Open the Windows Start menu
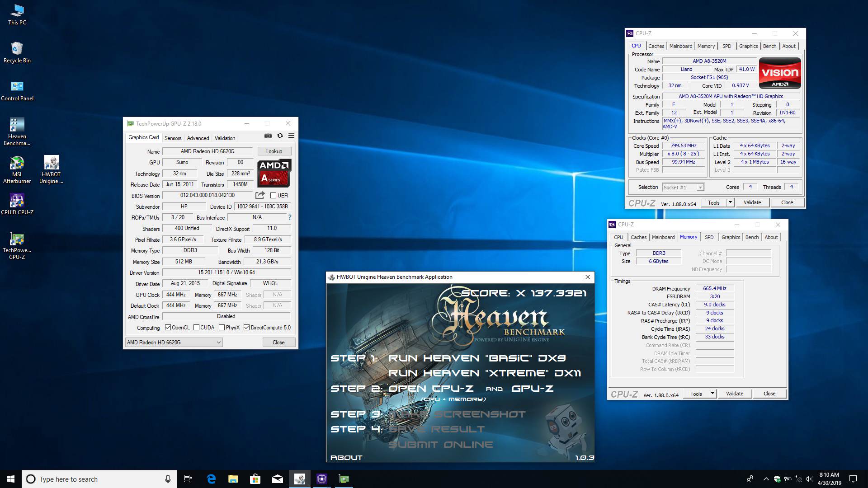Screen dimensions: 868x488 (x=11, y=479)
